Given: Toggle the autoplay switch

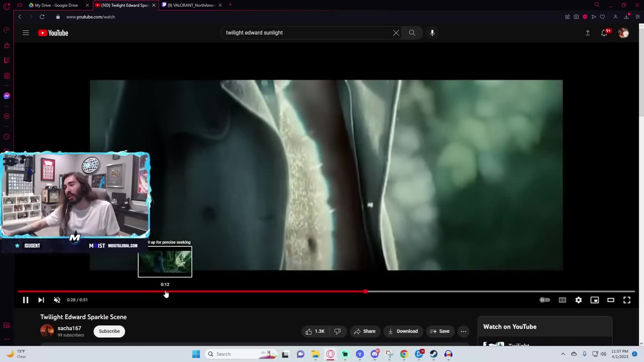Looking at the screenshot, I should 544,300.
